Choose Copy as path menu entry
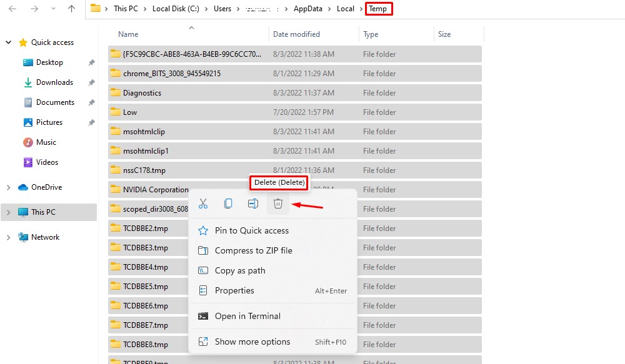This screenshot has width=625, height=364. pyautogui.click(x=240, y=270)
